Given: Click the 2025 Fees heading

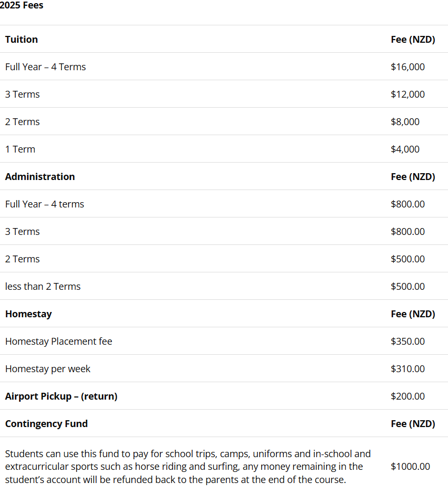Looking at the screenshot, I should (x=22, y=6).
